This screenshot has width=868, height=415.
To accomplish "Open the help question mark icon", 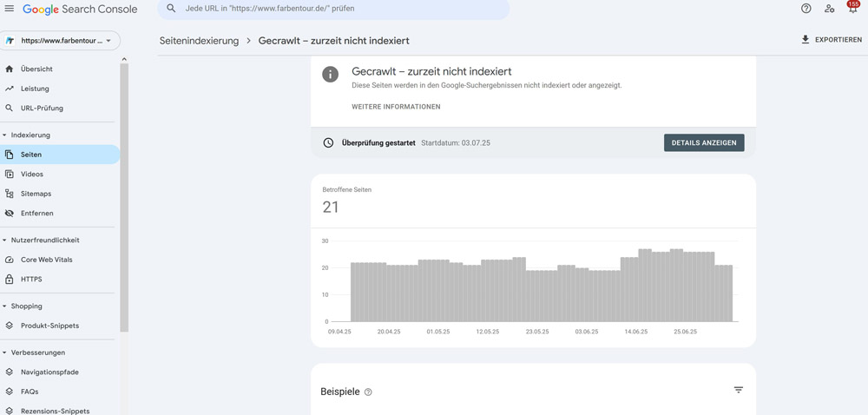I will (806, 9).
